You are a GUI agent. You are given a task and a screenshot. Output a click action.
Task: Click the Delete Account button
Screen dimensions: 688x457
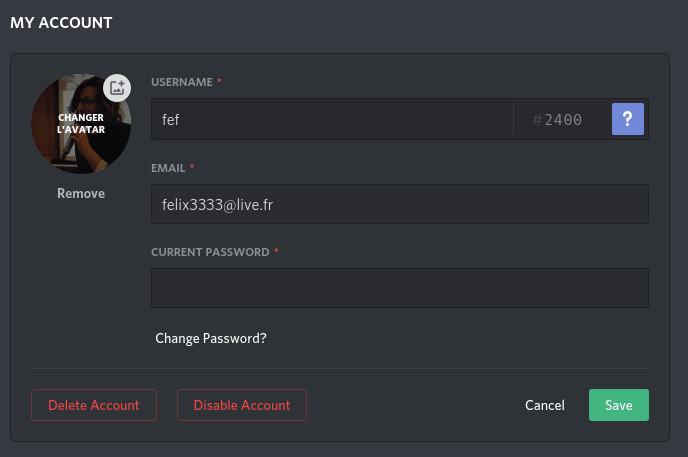[x=94, y=405]
